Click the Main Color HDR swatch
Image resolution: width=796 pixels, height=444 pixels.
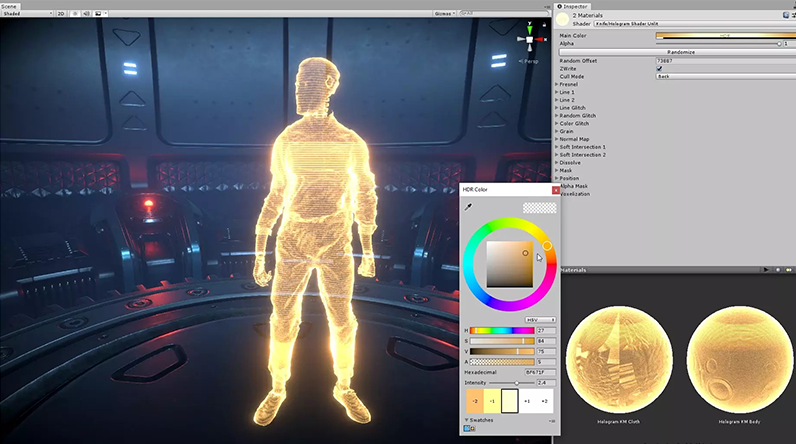[x=726, y=36]
